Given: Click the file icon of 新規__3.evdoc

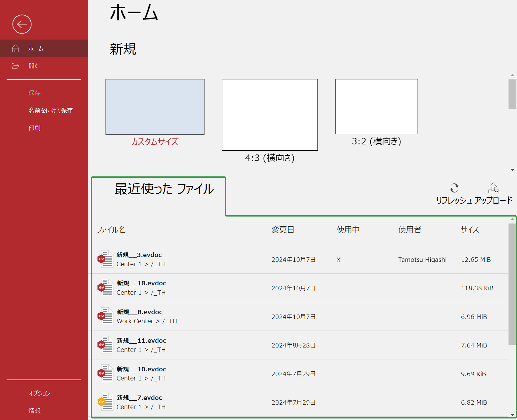Looking at the screenshot, I should tap(105, 259).
